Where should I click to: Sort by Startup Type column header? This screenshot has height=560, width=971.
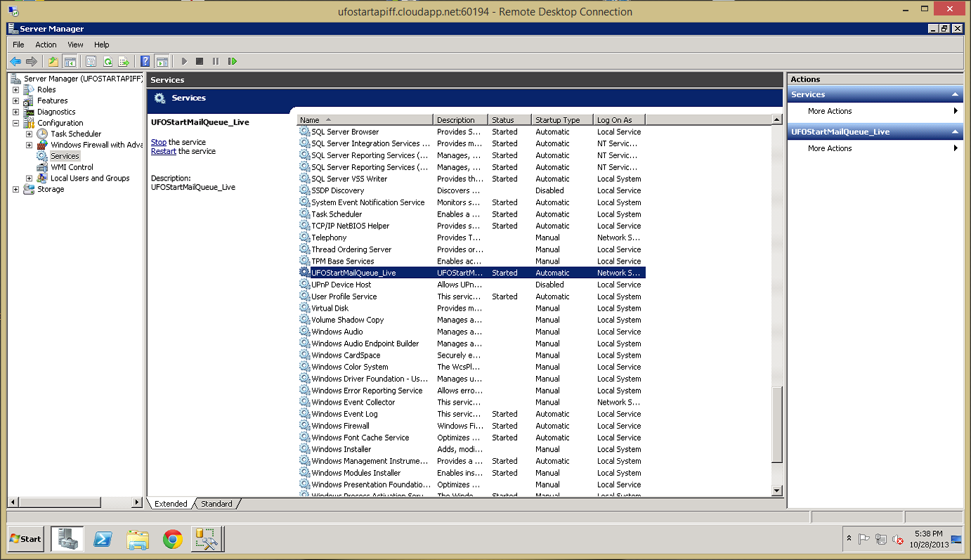(x=563, y=120)
